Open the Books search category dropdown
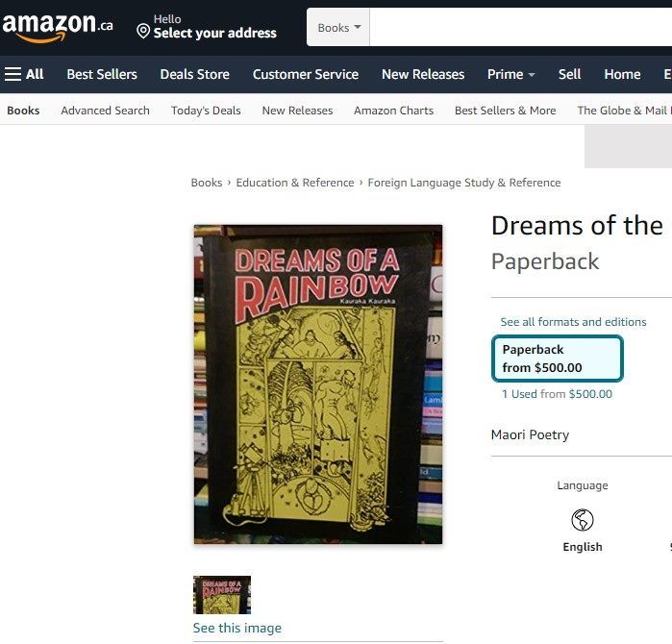The height and width of the screenshot is (644, 672). pyautogui.click(x=338, y=28)
